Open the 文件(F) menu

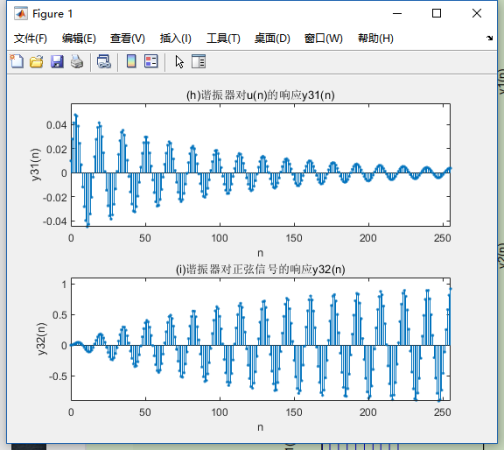30,38
